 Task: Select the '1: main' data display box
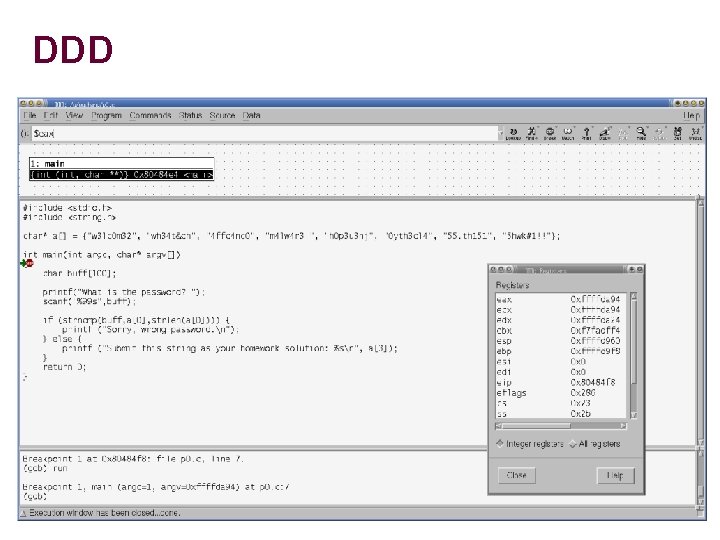(122, 169)
